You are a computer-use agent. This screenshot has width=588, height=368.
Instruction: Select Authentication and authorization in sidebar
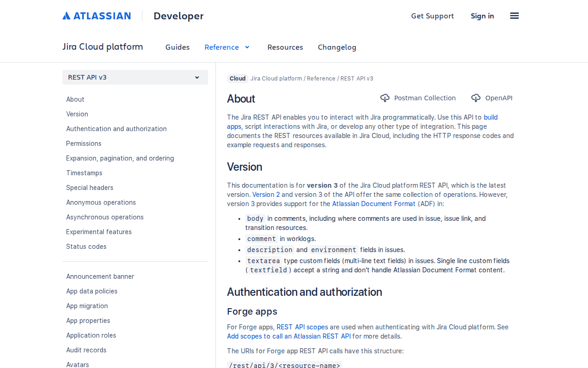pos(116,129)
